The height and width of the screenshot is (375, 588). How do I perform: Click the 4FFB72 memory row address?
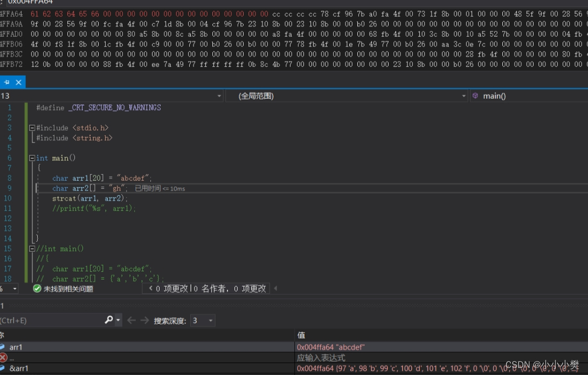(11, 64)
